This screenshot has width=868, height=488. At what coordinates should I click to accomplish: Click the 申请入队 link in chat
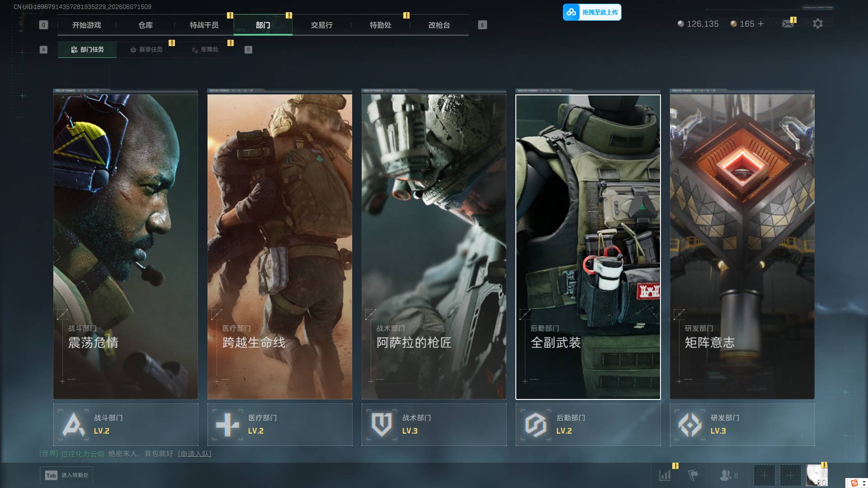point(195,454)
